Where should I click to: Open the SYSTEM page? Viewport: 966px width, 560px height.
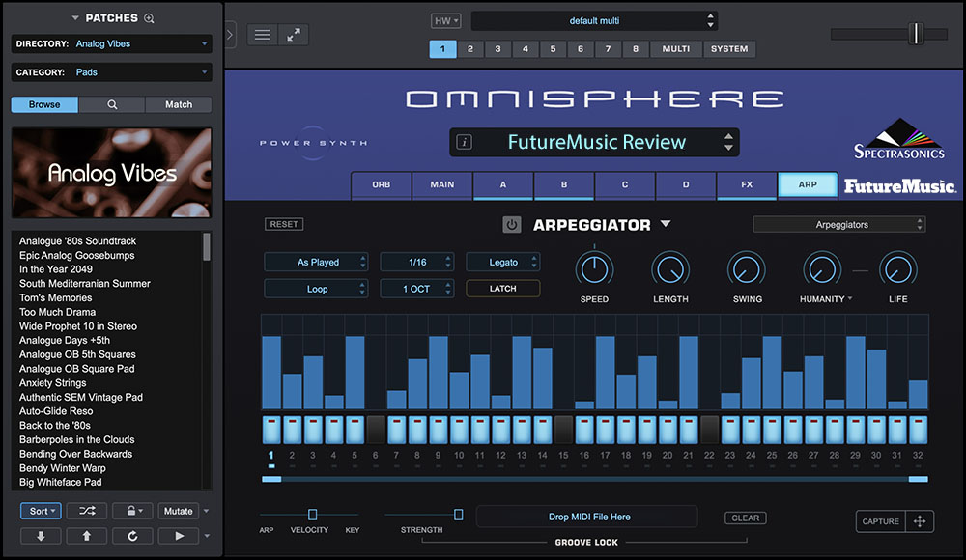(729, 48)
